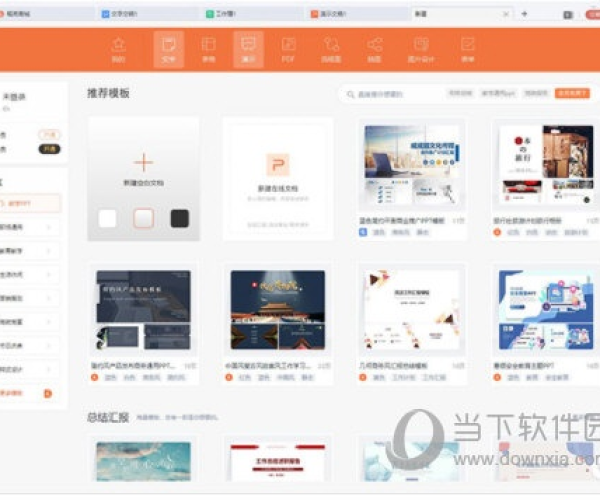The height and width of the screenshot is (500, 600).
Task: Select the 文字 document type icon
Action: [x=169, y=49]
